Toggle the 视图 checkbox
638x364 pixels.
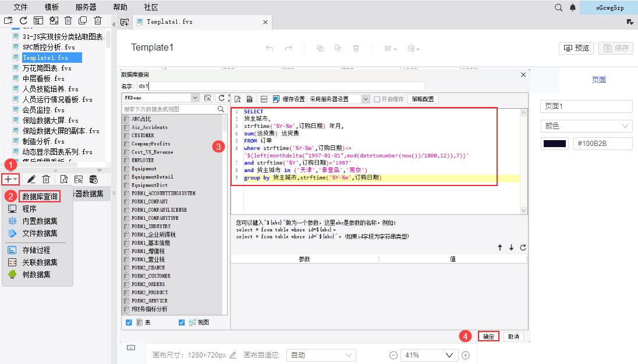182,323
